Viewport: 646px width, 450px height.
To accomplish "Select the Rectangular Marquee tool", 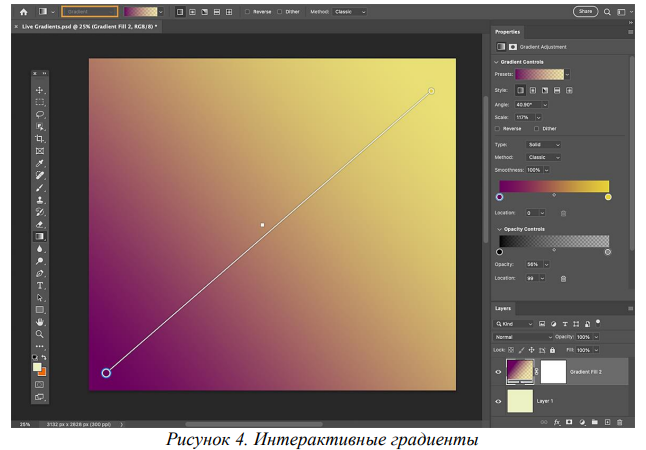I will click(x=40, y=102).
